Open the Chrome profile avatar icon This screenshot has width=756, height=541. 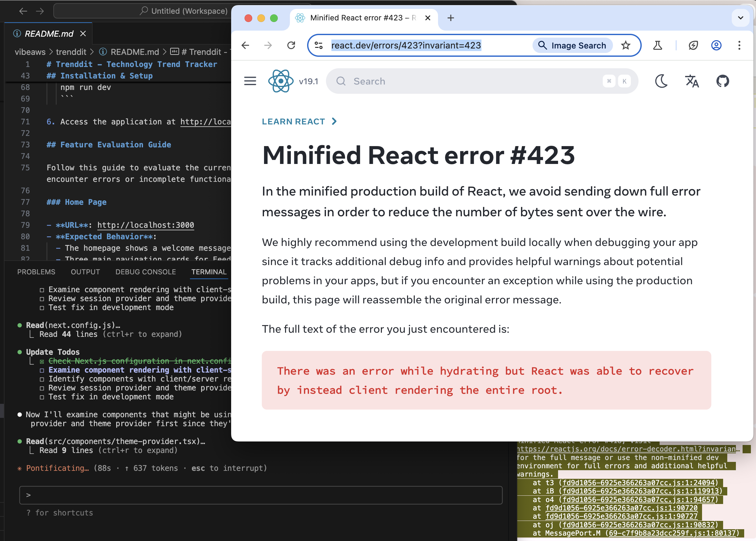pyautogui.click(x=716, y=45)
